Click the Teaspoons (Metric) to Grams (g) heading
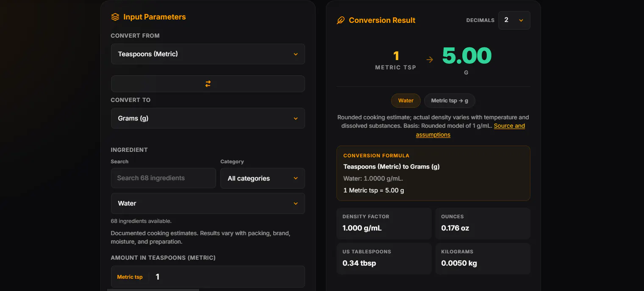The width and height of the screenshot is (644, 291). click(391, 167)
